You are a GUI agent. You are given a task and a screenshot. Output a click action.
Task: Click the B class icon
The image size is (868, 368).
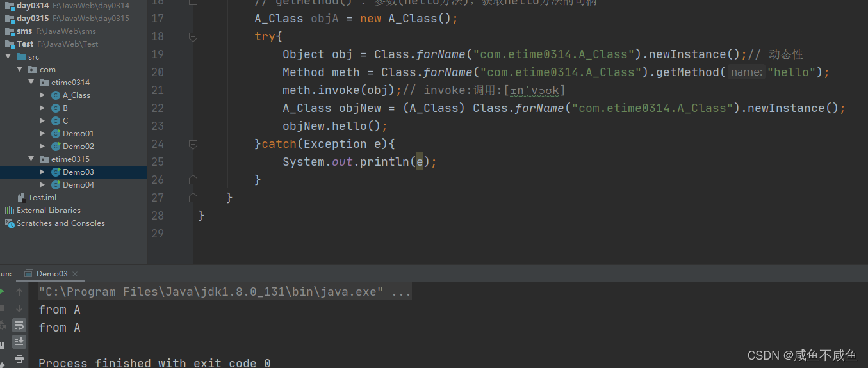56,108
